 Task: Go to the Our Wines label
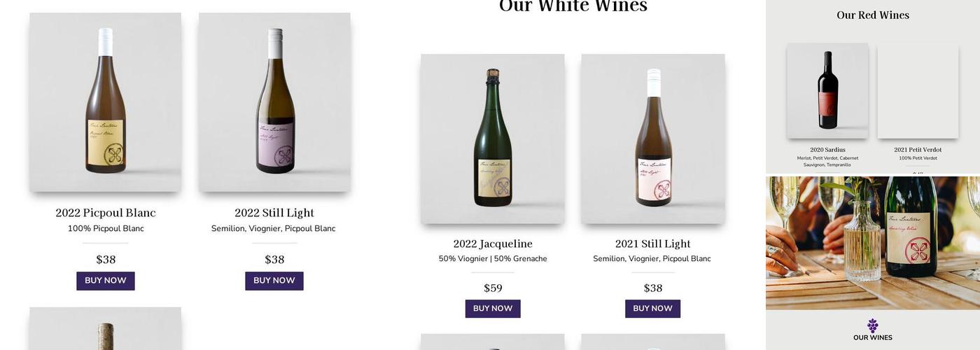pos(872,337)
